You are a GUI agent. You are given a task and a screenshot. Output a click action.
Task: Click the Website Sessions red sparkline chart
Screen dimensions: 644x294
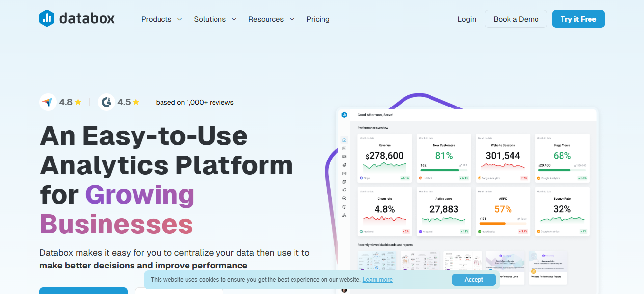pyautogui.click(x=503, y=167)
